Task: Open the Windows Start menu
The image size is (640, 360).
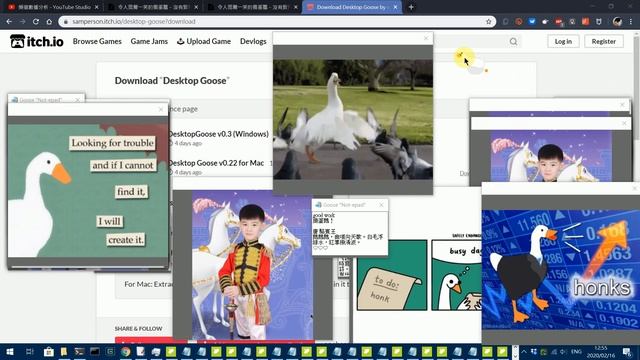Action: coord(10,352)
